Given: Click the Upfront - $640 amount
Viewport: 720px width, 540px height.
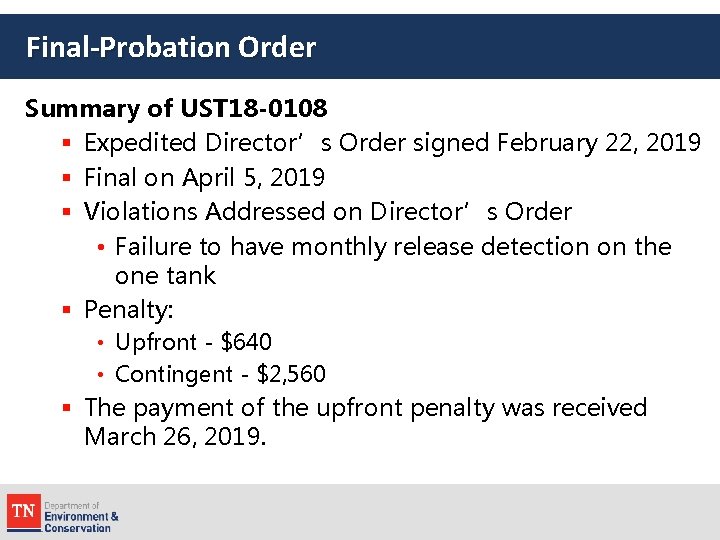Looking at the screenshot, I should click(x=246, y=342).
